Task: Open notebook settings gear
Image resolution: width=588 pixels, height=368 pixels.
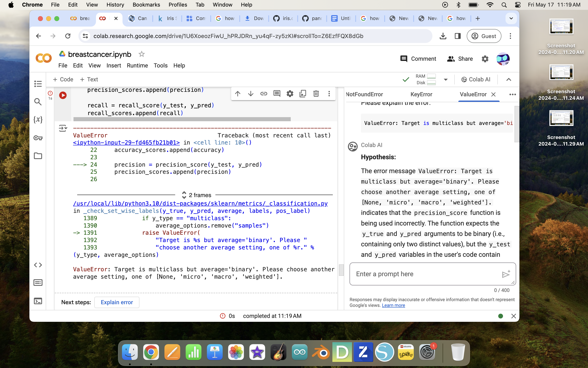Action: [485, 59]
